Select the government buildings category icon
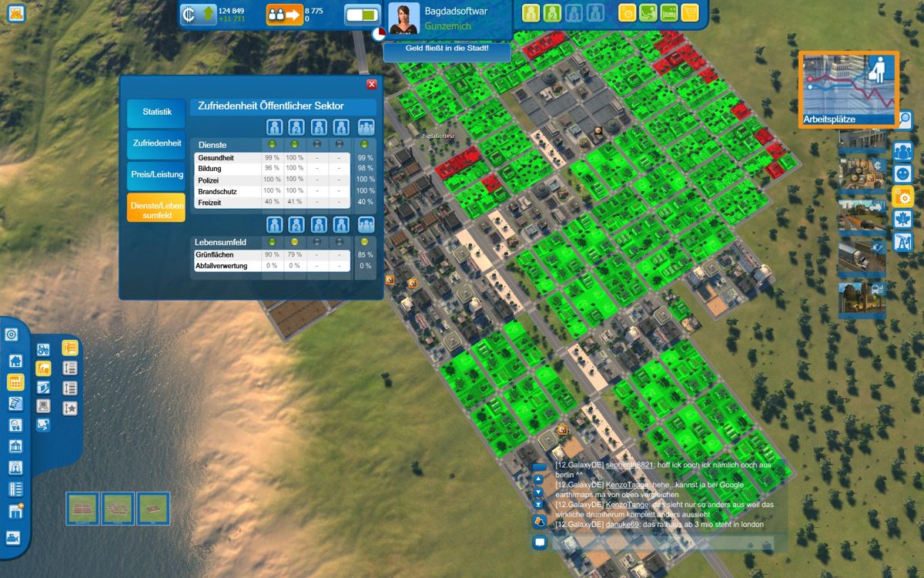 tap(15, 446)
